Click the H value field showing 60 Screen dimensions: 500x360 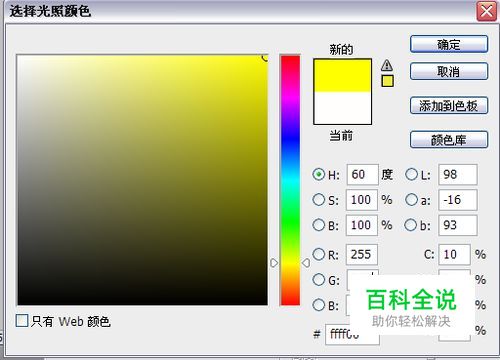(363, 174)
